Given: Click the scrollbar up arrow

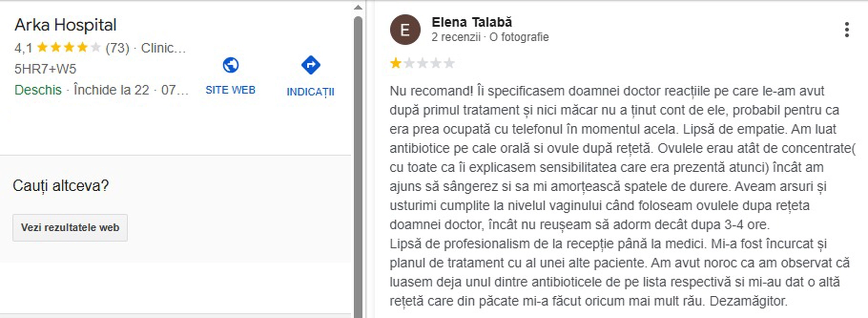Looking at the screenshot, I should (x=358, y=7).
